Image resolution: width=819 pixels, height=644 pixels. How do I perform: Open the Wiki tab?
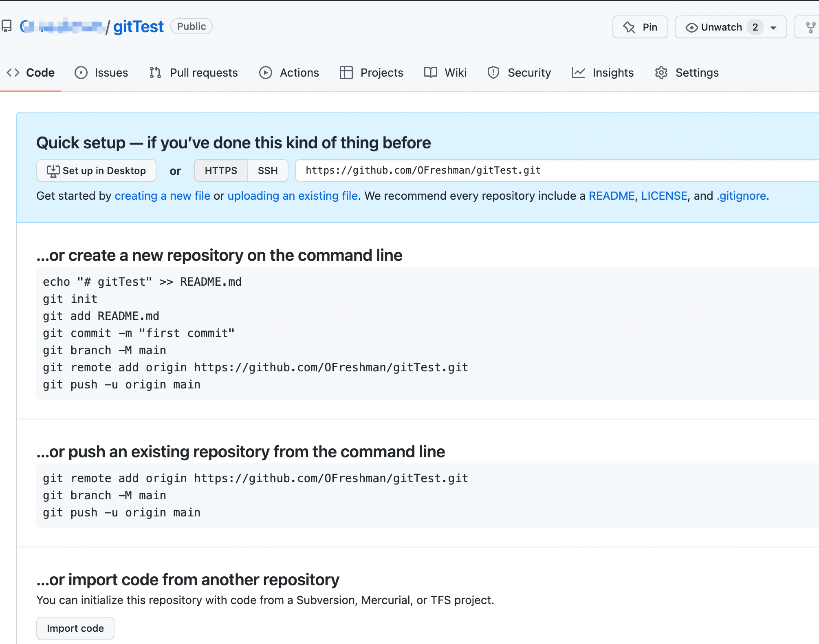[x=445, y=73]
